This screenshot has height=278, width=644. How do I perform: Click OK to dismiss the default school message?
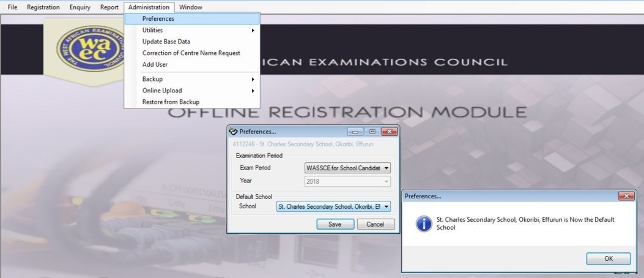608,258
